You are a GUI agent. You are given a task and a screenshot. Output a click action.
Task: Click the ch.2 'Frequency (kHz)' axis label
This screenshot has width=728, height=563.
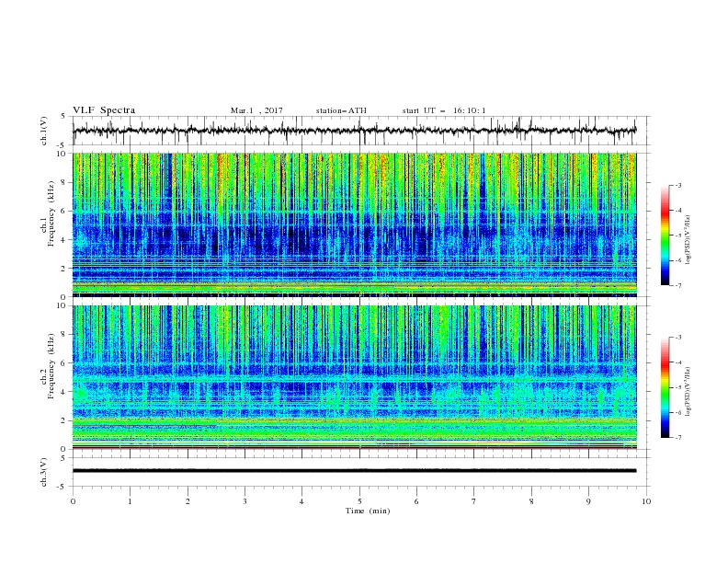pos(51,365)
